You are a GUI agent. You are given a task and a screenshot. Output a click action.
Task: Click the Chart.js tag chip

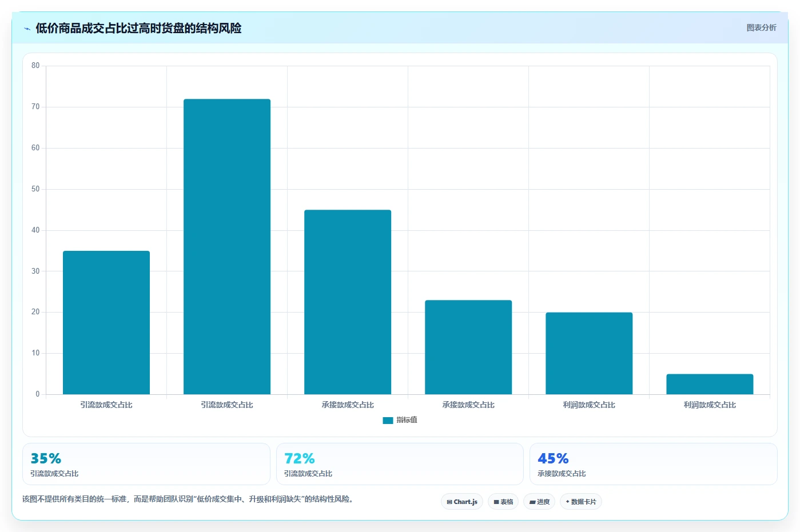[462, 502]
